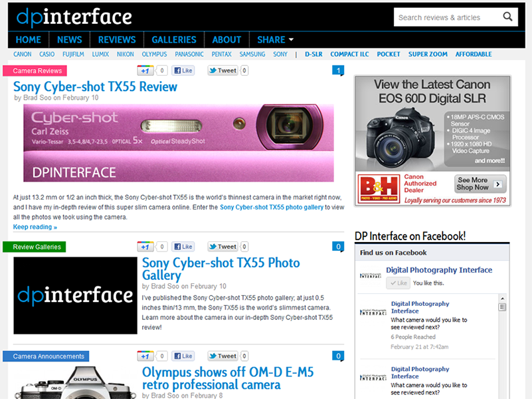Screen dimensions: 532x399
Task: Like the TX55 Photo Gallery post on Facebook
Action: coord(183,247)
